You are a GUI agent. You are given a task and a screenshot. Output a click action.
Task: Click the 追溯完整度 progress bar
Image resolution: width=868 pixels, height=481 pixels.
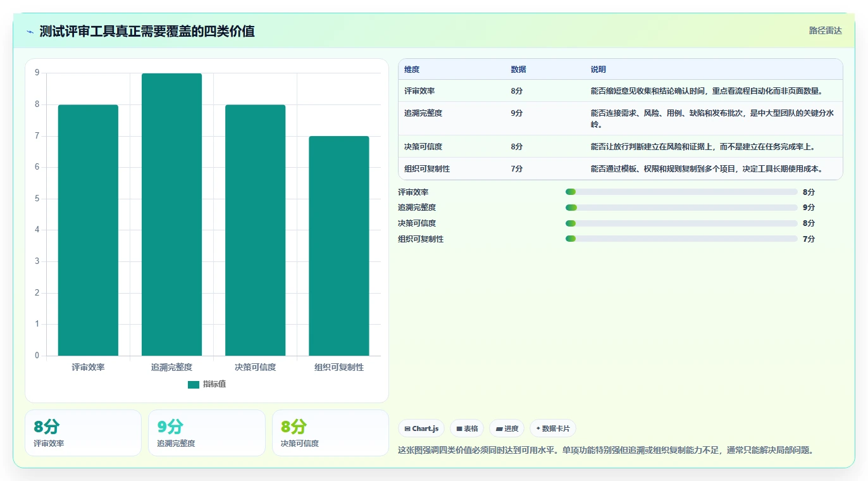(x=681, y=208)
